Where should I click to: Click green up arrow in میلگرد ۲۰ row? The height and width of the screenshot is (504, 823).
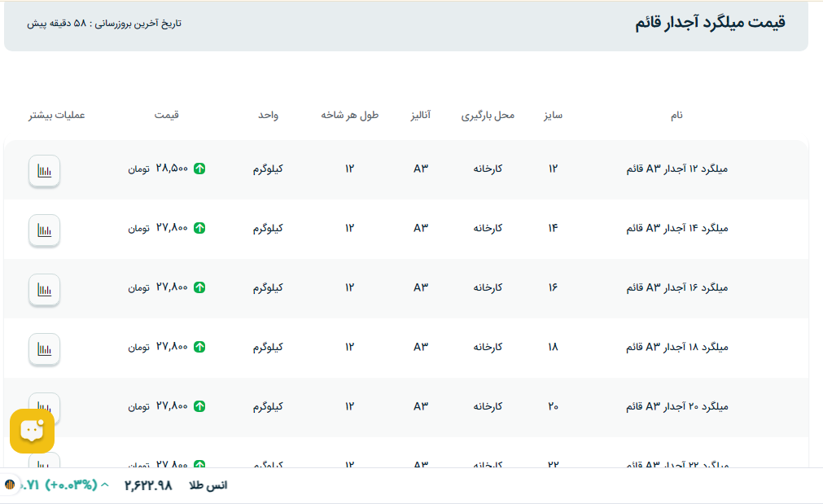(x=199, y=406)
